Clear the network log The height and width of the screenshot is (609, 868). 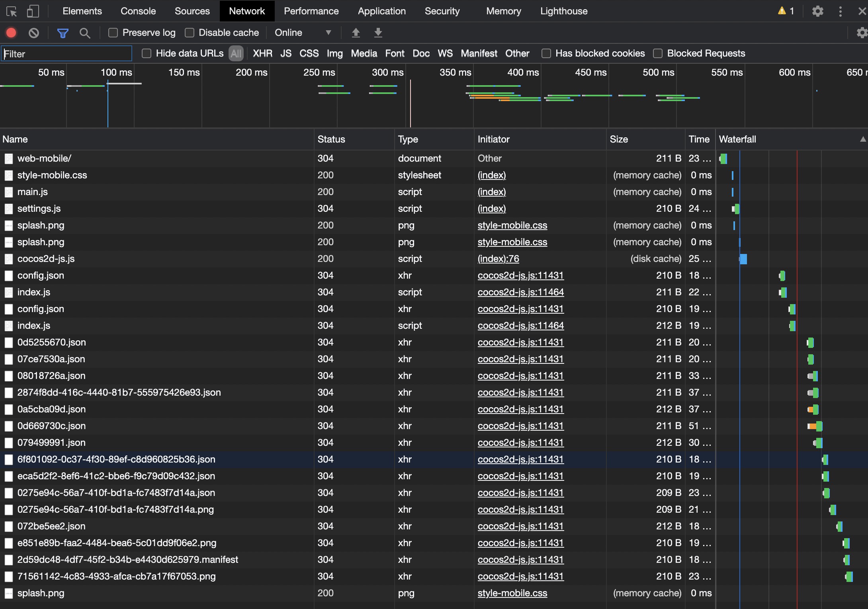(34, 33)
